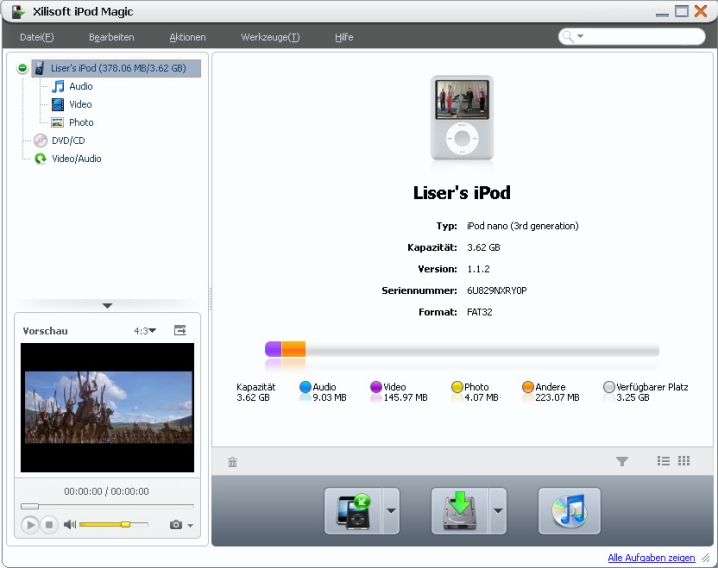Mute the preview volume speaker

click(70, 524)
